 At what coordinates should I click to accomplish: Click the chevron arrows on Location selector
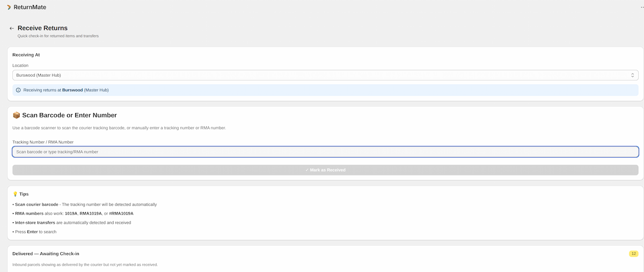tap(632, 75)
